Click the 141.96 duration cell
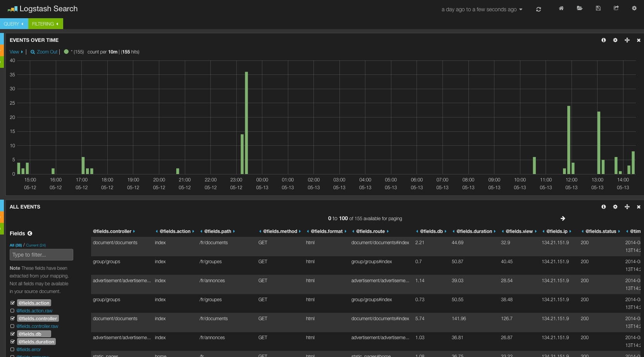Image resolution: width=644 pixels, height=357 pixels. [459, 319]
